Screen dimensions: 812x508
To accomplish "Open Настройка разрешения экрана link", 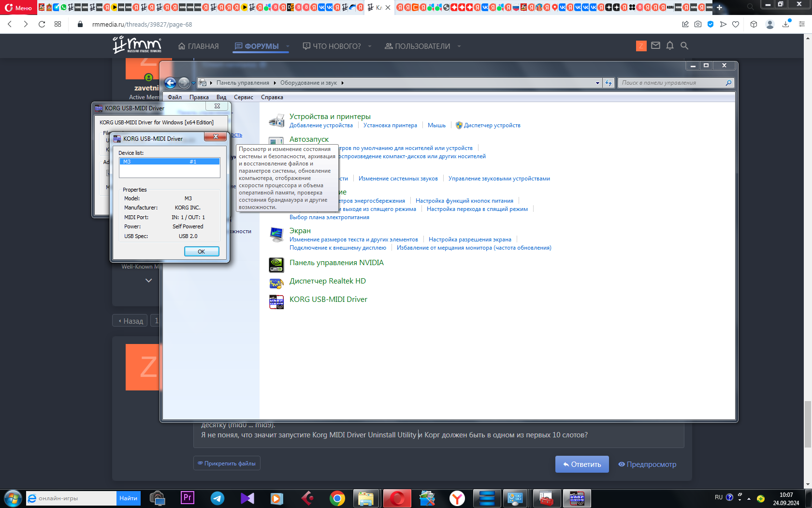I will [x=470, y=239].
